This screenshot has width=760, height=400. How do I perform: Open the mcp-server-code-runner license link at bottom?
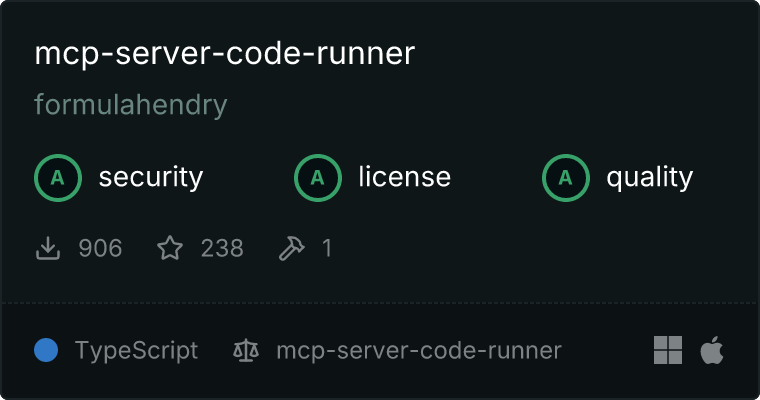419,351
